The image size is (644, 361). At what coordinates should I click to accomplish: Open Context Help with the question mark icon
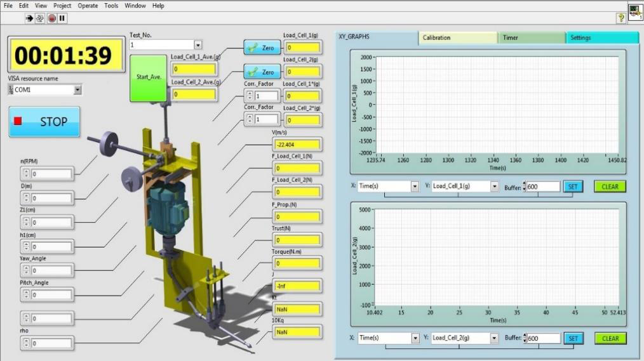621,19
